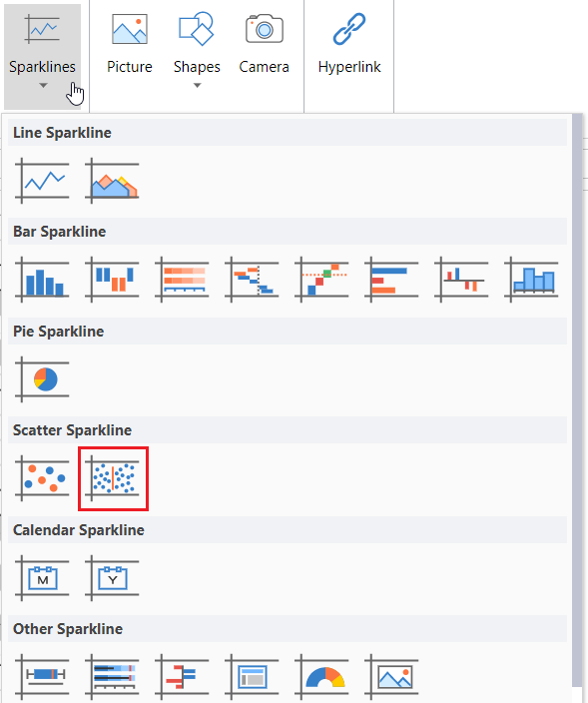This screenshot has height=703, width=588.
Task: Select the line sparkline icon
Action: click(42, 181)
